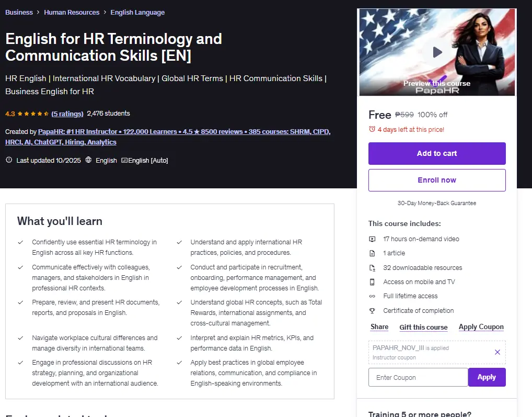This screenshot has height=417, width=532.
Task: Click the course title heading
Action: coord(113,47)
